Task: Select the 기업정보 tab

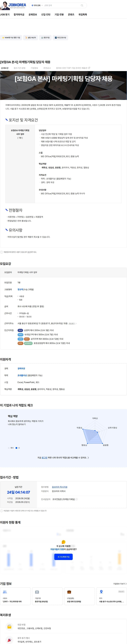Action: (x=34, y=68)
